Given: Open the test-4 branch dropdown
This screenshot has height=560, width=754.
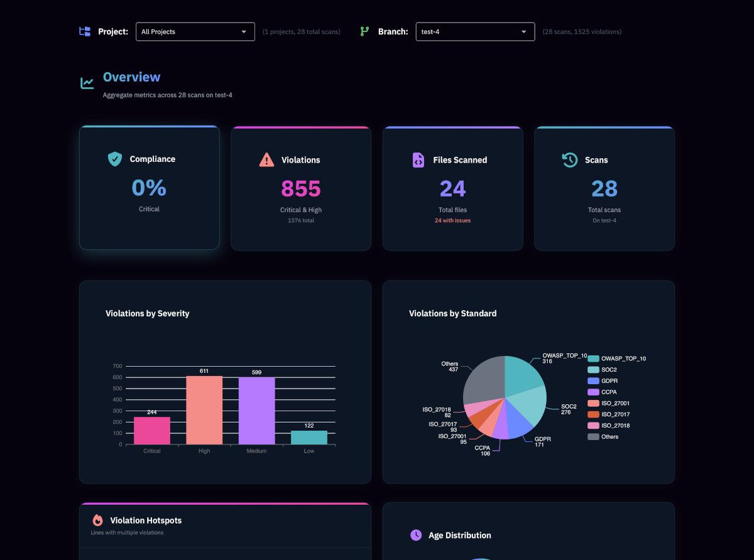Looking at the screenshot, I should [x=475, y=31].
